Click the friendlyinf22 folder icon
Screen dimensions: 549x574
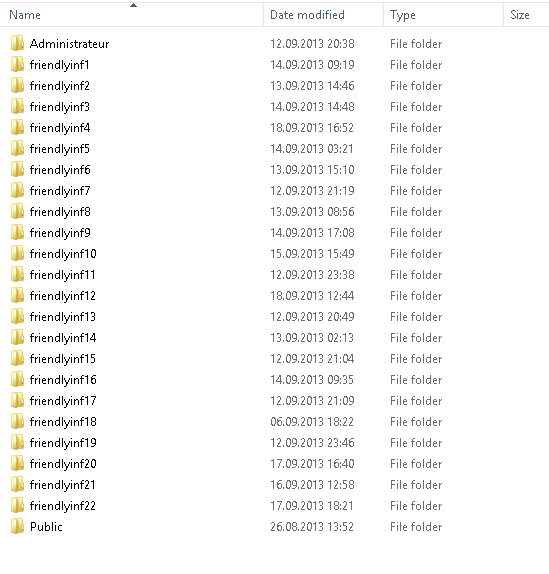[17, 505]
